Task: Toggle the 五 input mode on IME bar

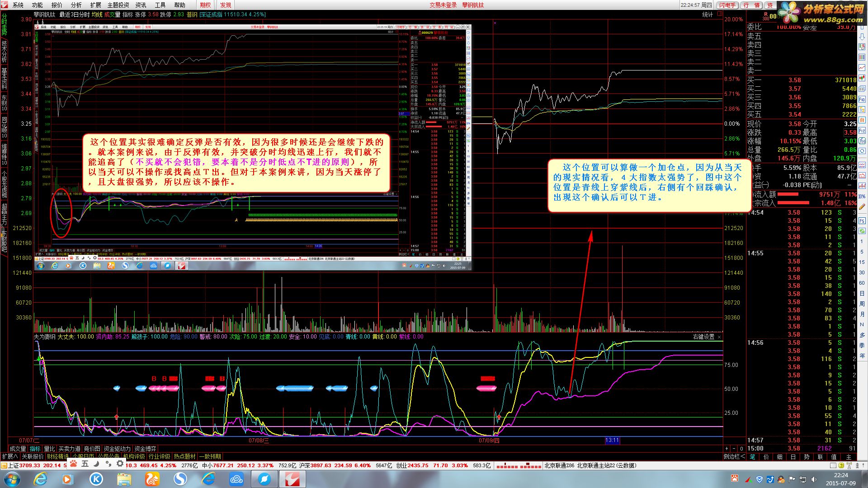Action: coord(85,464)
